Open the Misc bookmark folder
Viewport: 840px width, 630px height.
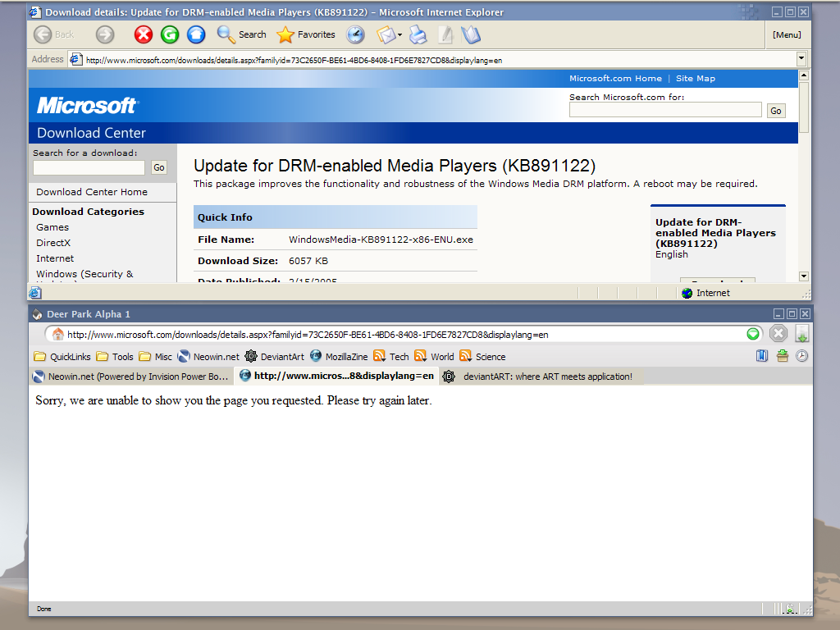(x=155, y=357)
